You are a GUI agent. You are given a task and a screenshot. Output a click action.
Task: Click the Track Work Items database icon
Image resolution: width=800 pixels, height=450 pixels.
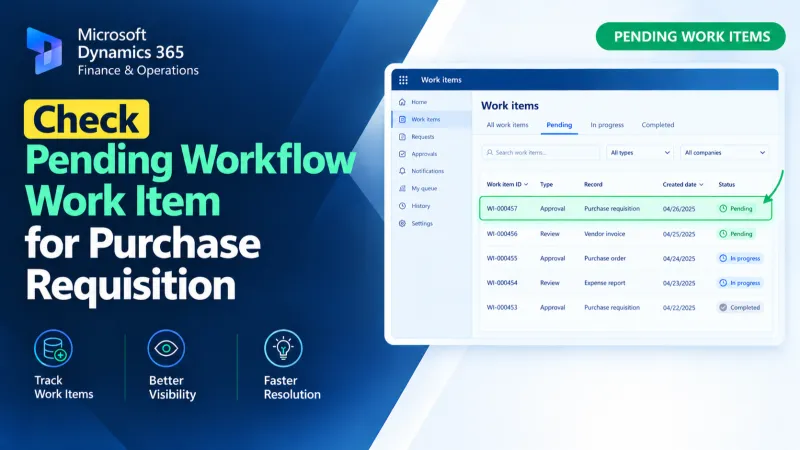pyautogui.click(x=54, y=348)
